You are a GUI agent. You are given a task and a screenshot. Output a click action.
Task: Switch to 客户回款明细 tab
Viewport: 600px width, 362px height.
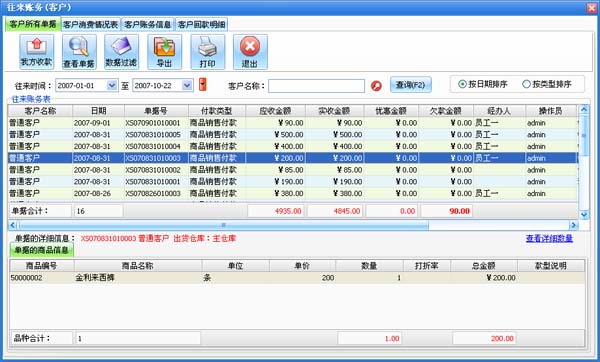(202, 25)
